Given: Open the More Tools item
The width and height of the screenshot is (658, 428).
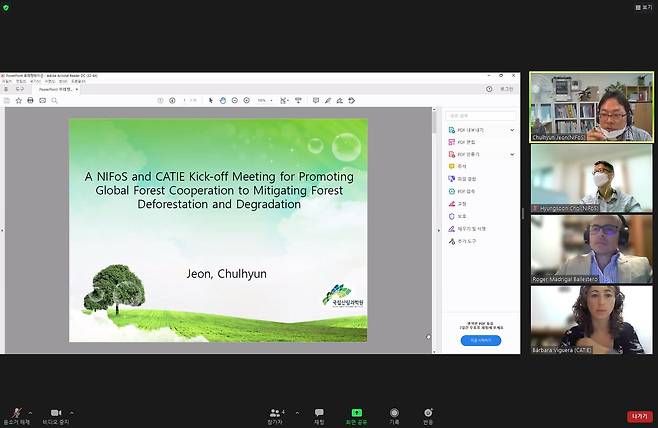Looking at the screenshot, I should [462, 241].
